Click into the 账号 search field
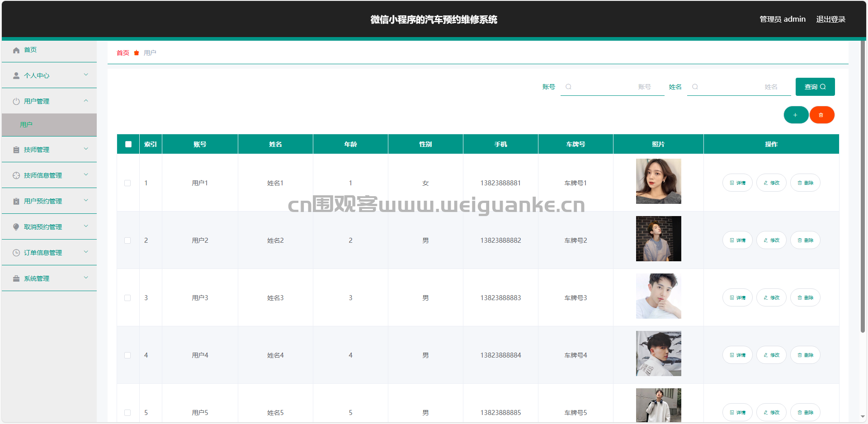This screenshot has width=868, height=424. click(x=613, y=87)
